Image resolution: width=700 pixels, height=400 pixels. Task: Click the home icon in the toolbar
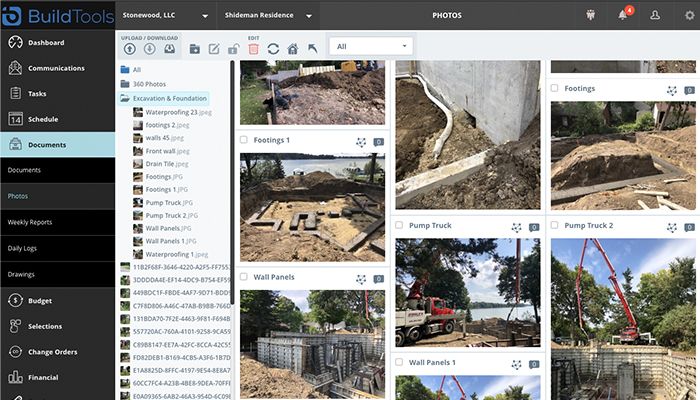(x=292, y=49)
